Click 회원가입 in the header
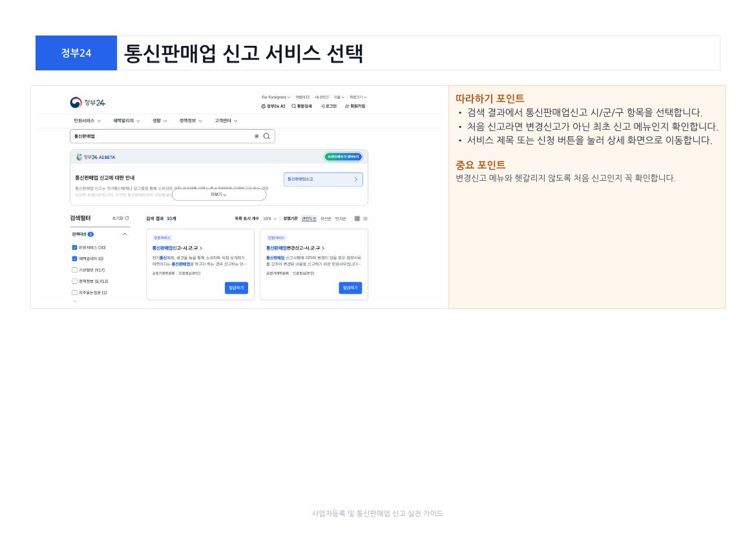This screenshot has width=756, height=534. (355, 106)
